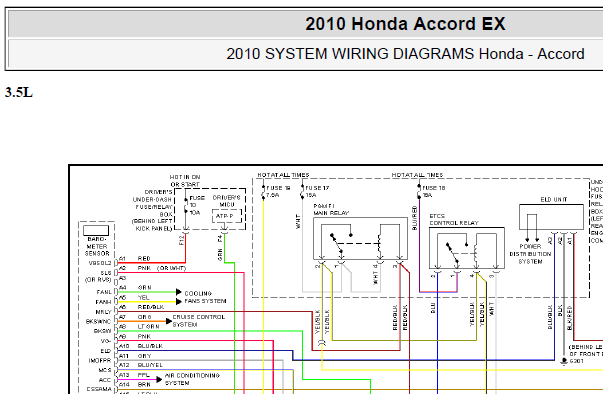The width and height of the screenshot is (603, 394).
Task: Click the 'CRUISE CONTROL SYSTEM' label
Action: (x=198, y=321)
